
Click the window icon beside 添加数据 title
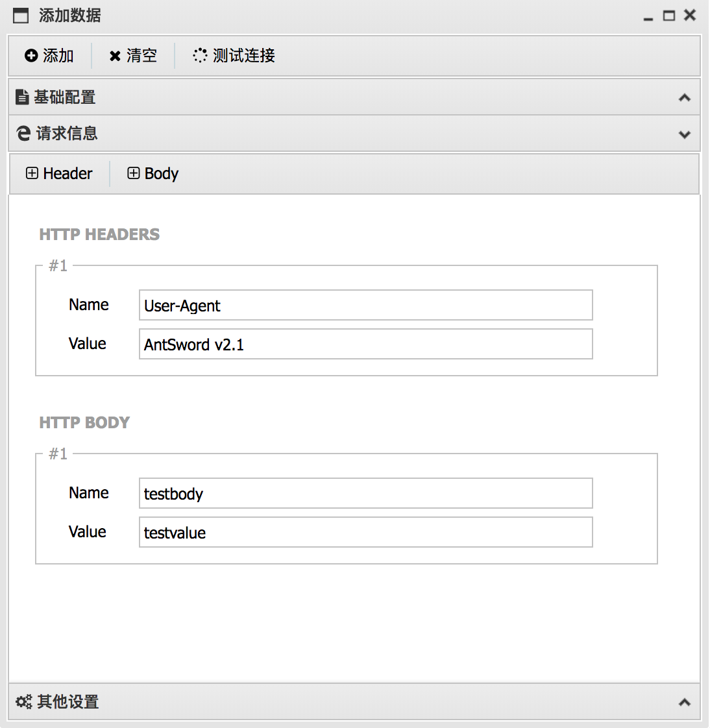pyautogui.click(x=20, y=16)
